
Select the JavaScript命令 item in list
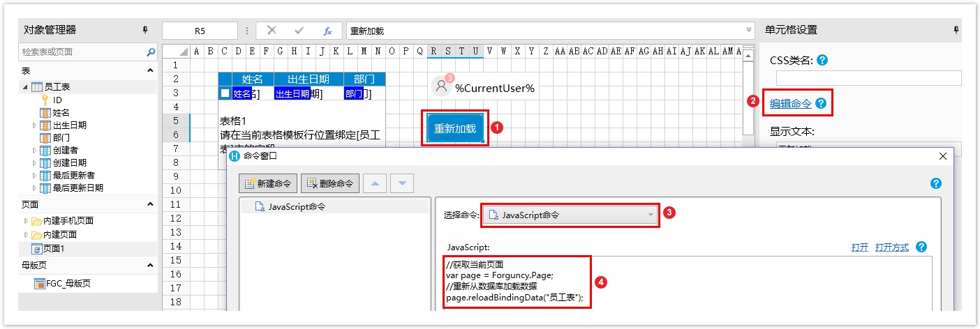(296, 206)
